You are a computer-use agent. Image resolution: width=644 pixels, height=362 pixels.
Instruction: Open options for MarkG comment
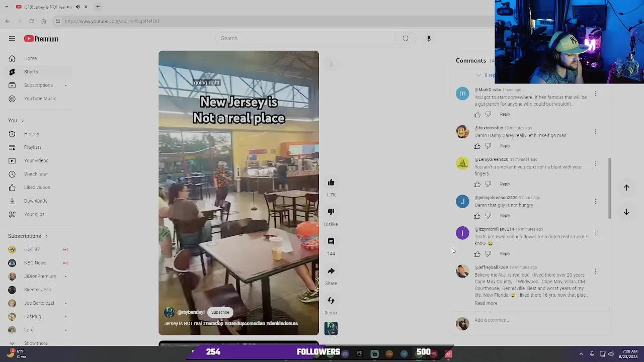tap(596, 94)
